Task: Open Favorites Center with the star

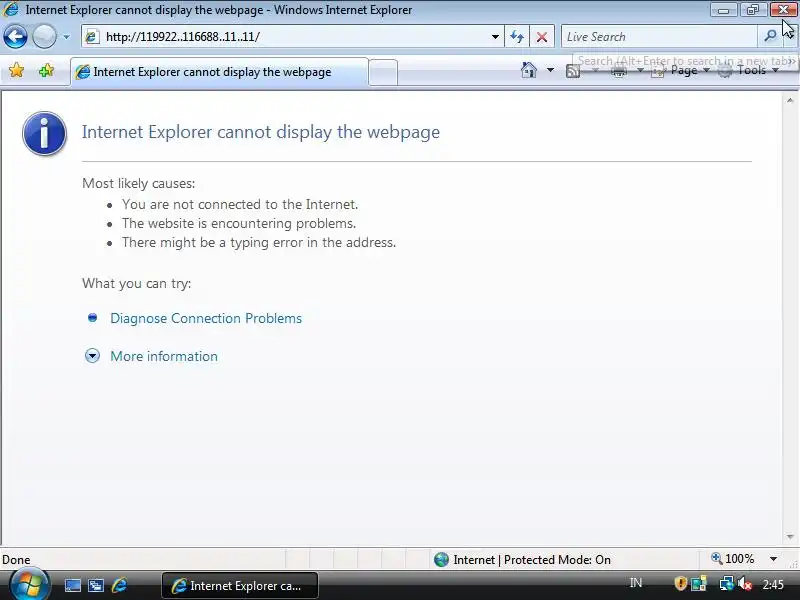Action: (17, 70)
